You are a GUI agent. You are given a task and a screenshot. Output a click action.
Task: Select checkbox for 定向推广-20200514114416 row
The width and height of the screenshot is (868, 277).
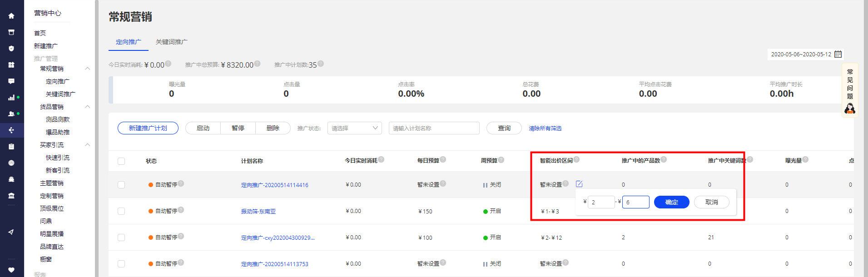[121, 185]
